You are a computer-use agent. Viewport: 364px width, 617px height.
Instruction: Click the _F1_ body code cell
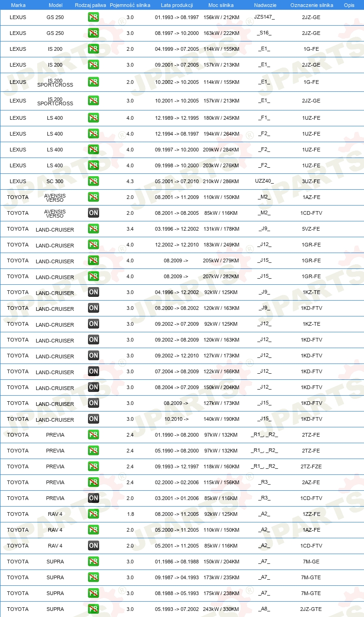point(264,118)
